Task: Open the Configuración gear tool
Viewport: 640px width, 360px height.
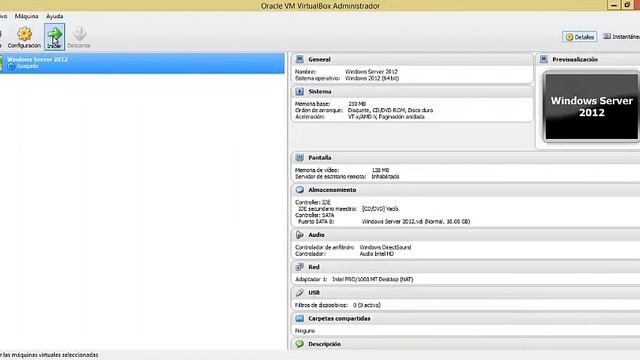Action: pos(24,37)
